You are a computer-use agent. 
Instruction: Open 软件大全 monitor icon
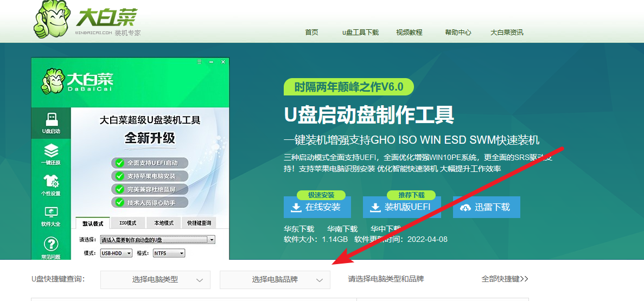(51, 212)
